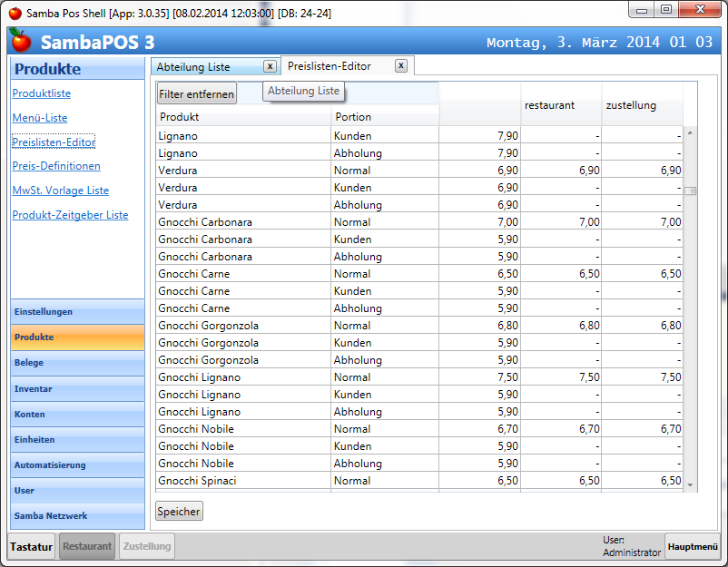728x567 pixels.
Task: Open the Produktliste link
Action: pyautogui.click(x=42, y=93)
